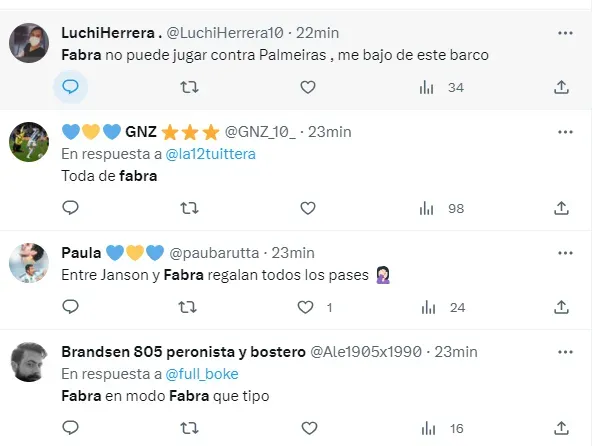Retweet LuchiHerrera's Fabra tweet
Image resolution: width=593 pixels, height=446 pixels.
point(189,87)
